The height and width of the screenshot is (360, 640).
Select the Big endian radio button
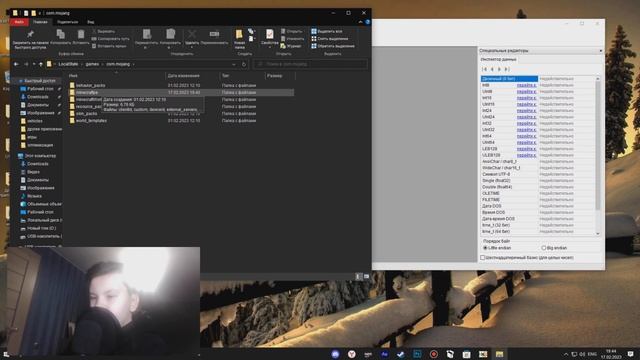[544, 248]
